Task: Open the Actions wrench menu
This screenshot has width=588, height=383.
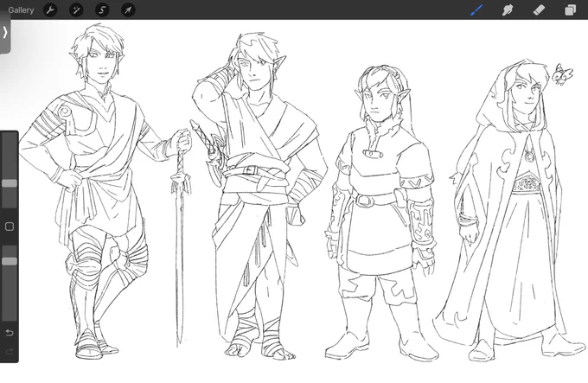Action: tap(50, 10)
